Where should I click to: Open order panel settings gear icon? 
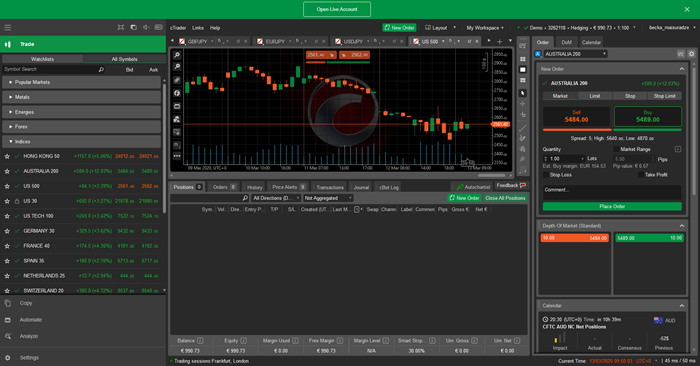pyautogui.click(x=691, y=54)
